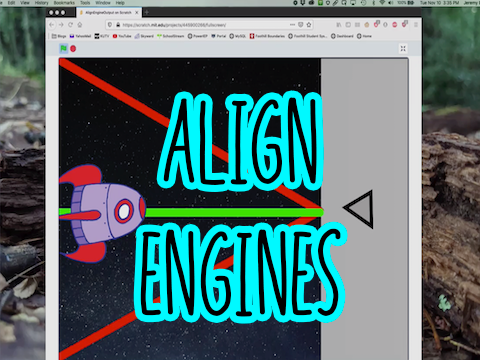Viewport: 480px width, 360px height.
Task: Click the left-pointing triangle on the gray panel
Action: coord(359,209)
